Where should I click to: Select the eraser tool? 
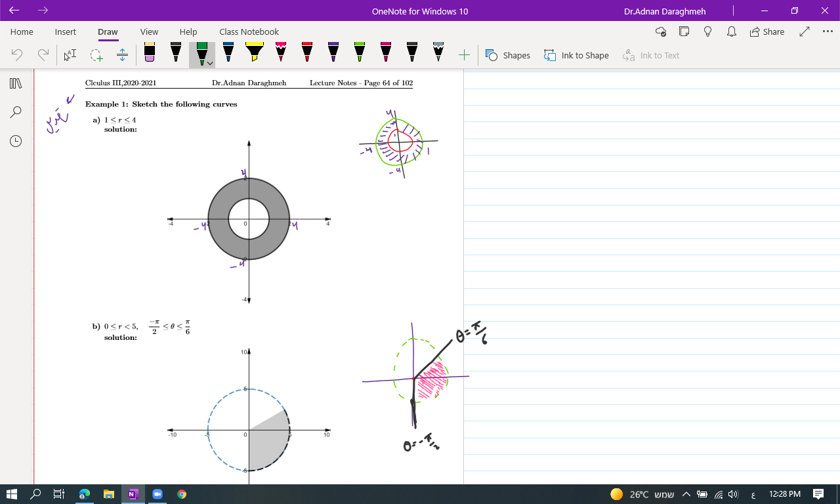[x=150, y=53]
